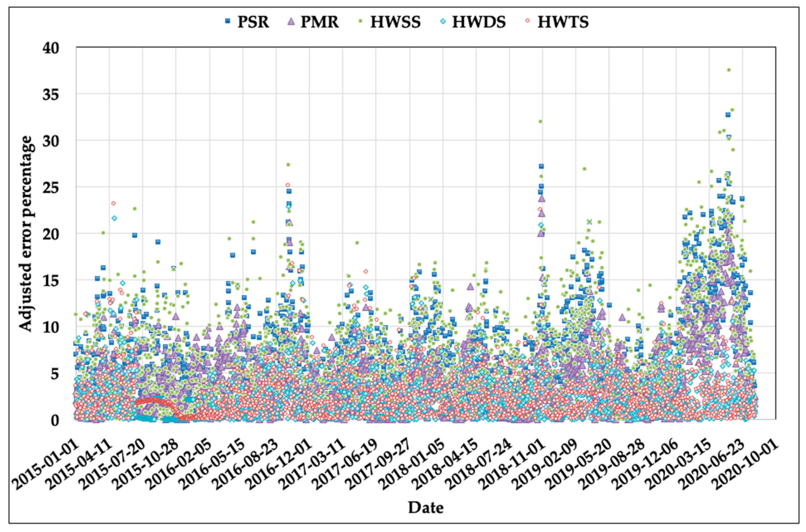This screenshot has height=532, width=806.
Task: Click the 40 tick on y-axis
Action: pyautogui.click(x=50, y=48)
